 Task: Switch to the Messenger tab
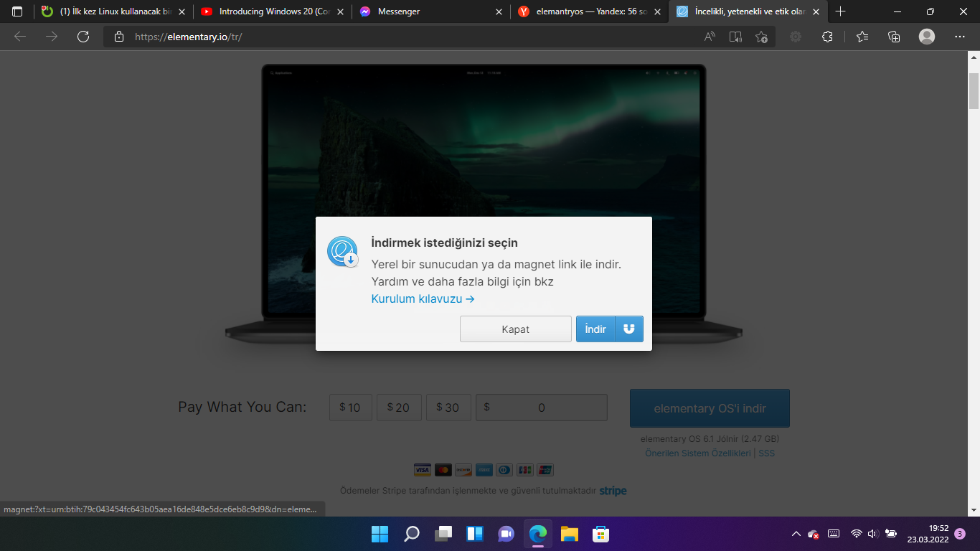click(x=430, y=11)
